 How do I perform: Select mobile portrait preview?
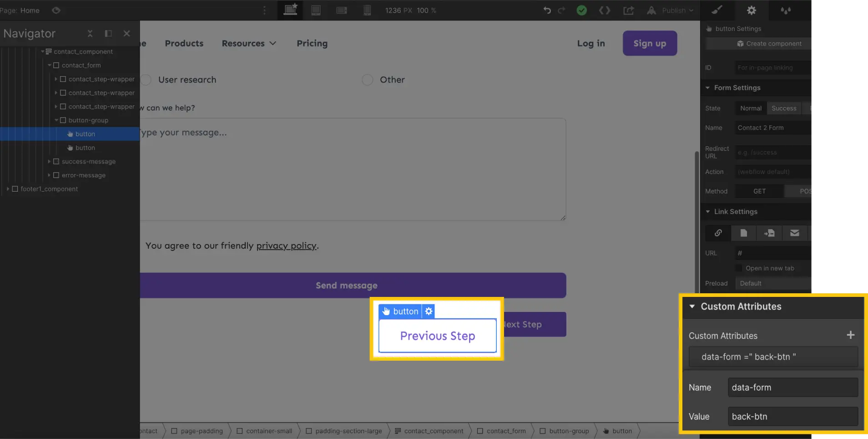pyautogui.click(x=367, y=10)
